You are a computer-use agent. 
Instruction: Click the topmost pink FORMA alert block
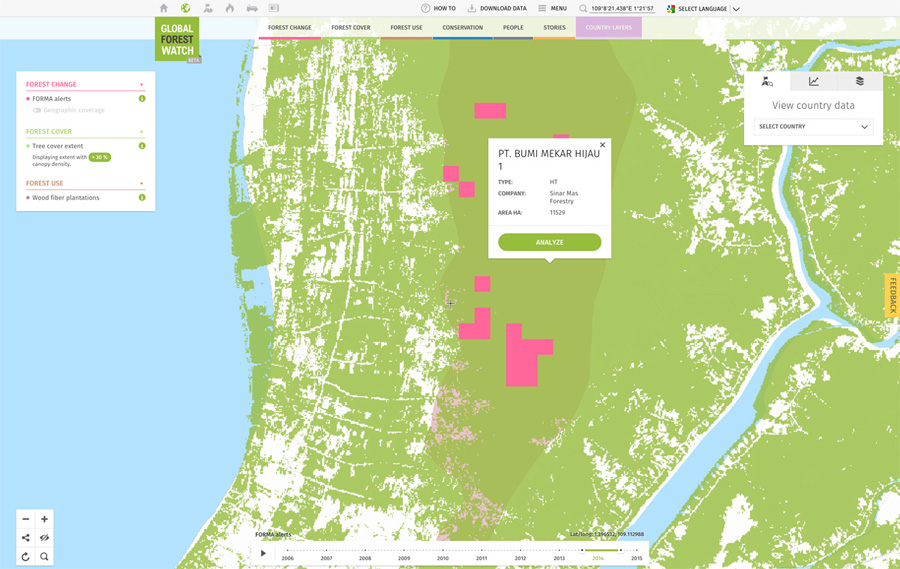point(490,111)
